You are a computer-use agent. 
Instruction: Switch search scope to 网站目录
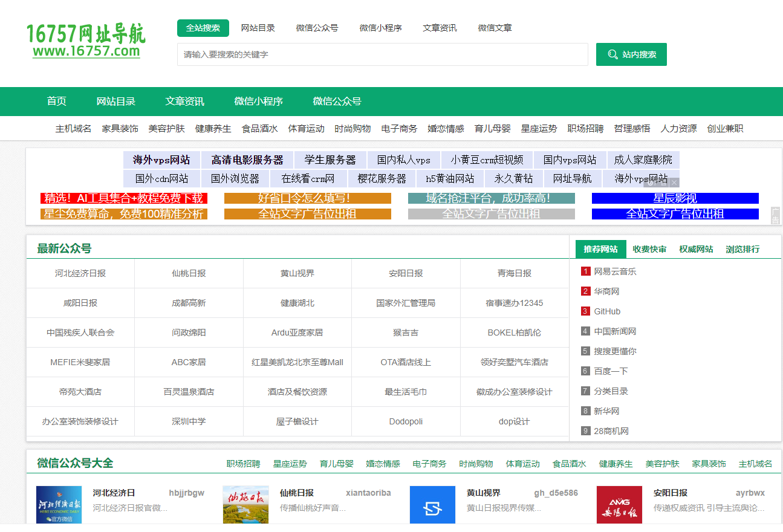[258, 28]
